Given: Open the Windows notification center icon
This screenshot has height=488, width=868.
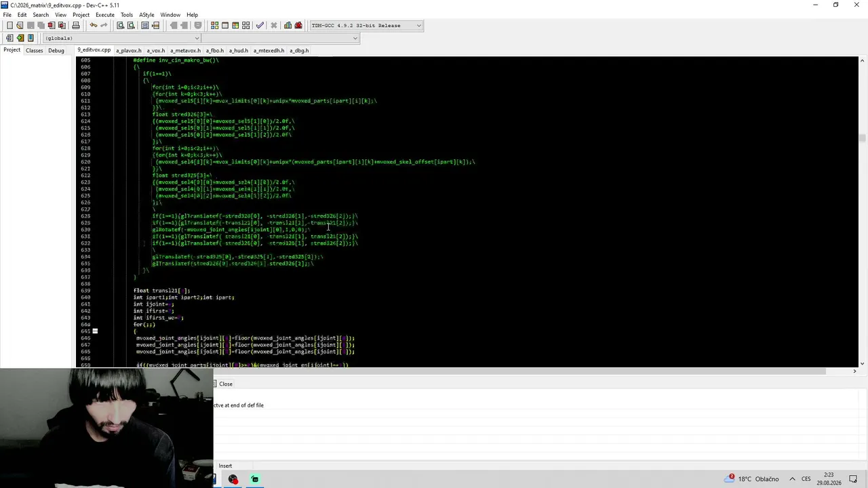Looking at the screenshot, I should (x=853, y=479).
